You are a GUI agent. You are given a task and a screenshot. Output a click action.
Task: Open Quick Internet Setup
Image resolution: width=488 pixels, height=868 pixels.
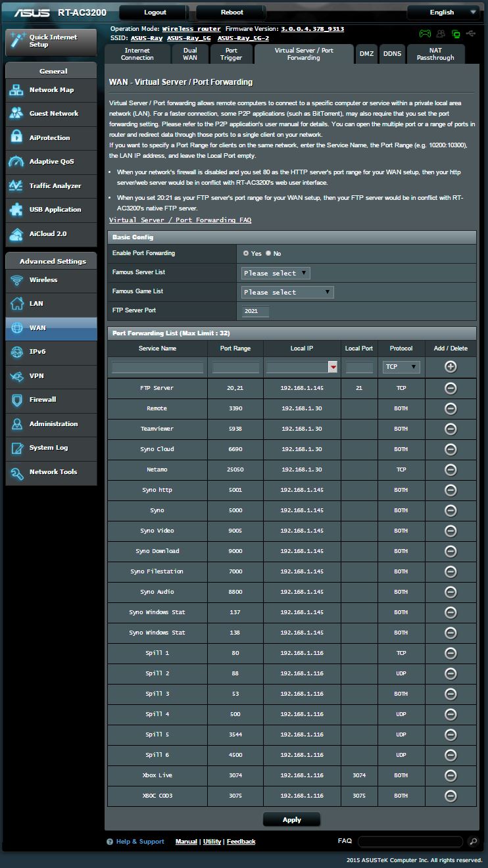click(51, 41)
